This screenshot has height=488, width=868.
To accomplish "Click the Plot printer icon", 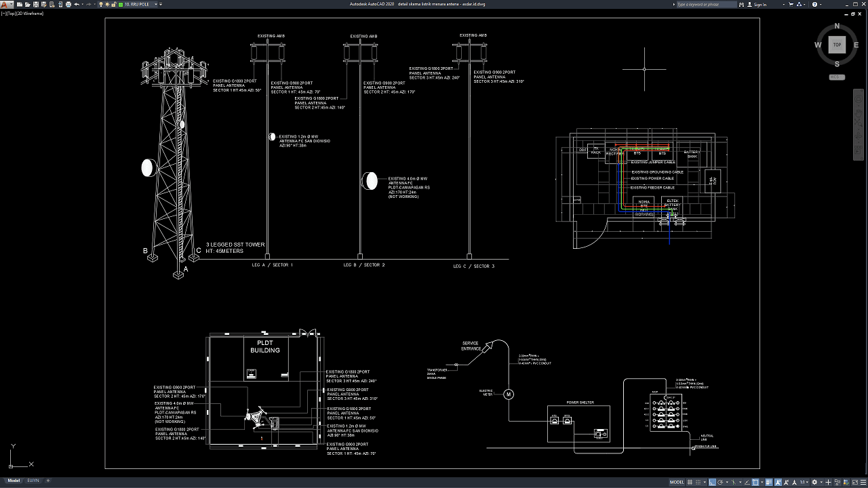I will [x=68, y=4].
